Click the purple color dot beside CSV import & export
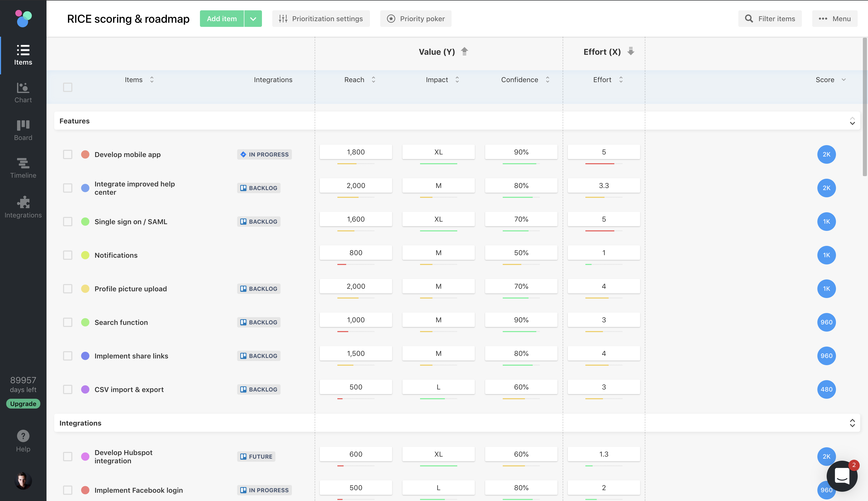The width and height of the screenshot is (868, 501). [x=85, y=389]
